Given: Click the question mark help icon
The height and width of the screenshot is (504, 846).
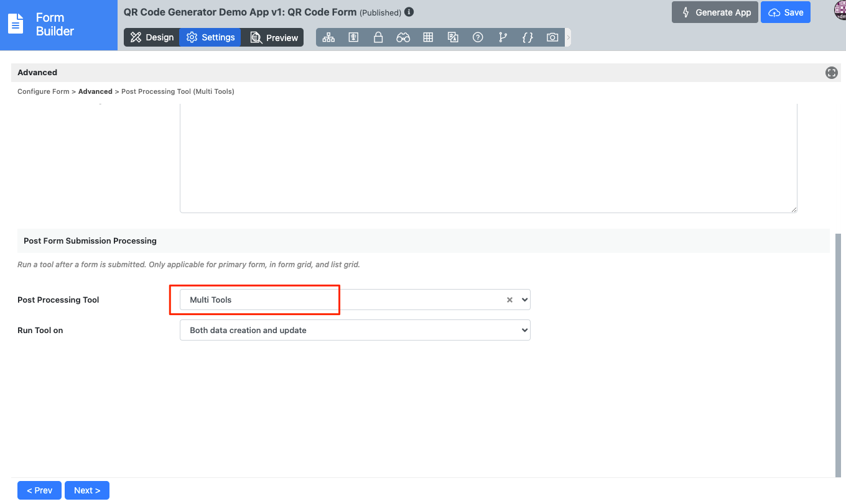Looking at the screenshot, I should pyautogui.click(x=478, y=37).
